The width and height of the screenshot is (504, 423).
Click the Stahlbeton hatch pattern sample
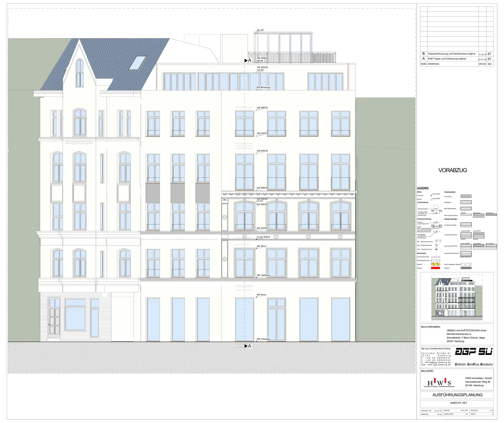466,202
